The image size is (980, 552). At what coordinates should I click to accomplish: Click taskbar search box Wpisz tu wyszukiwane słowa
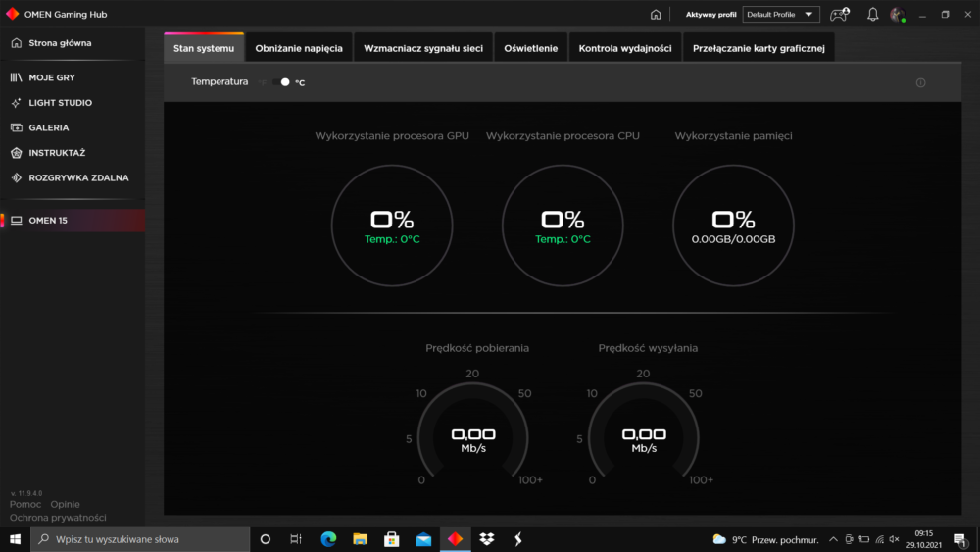pos(140,539)
